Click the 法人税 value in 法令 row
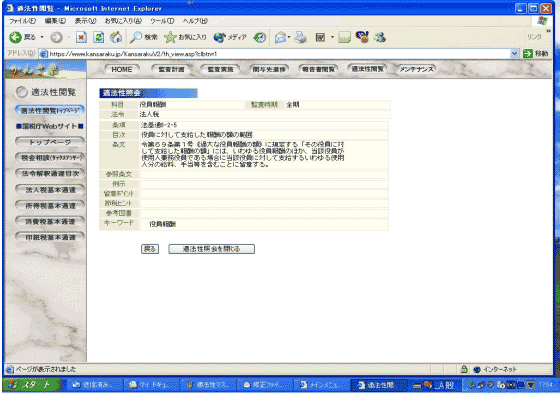Viewport: 560px width, 396px height. tap(149, 114)
